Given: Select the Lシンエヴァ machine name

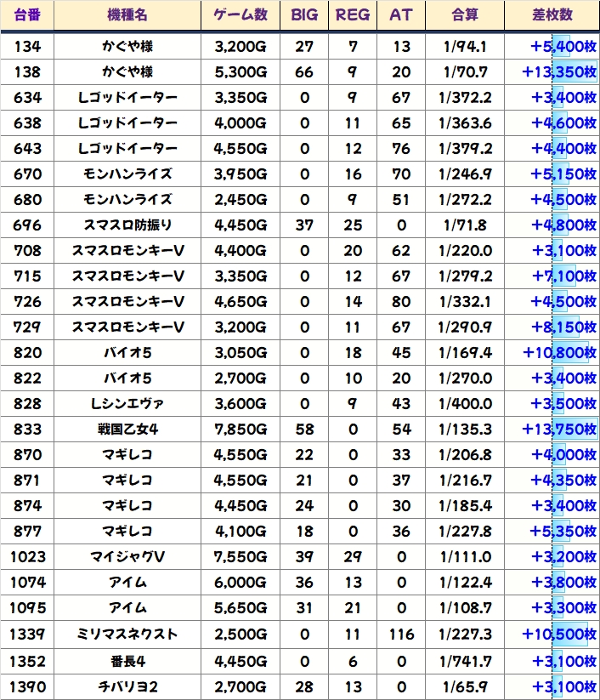Looking at the screenshot, I should [x=127, y=404].
